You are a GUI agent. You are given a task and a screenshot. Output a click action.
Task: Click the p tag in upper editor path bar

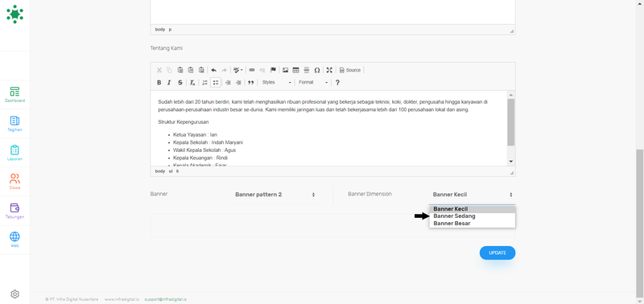point(170,30)
